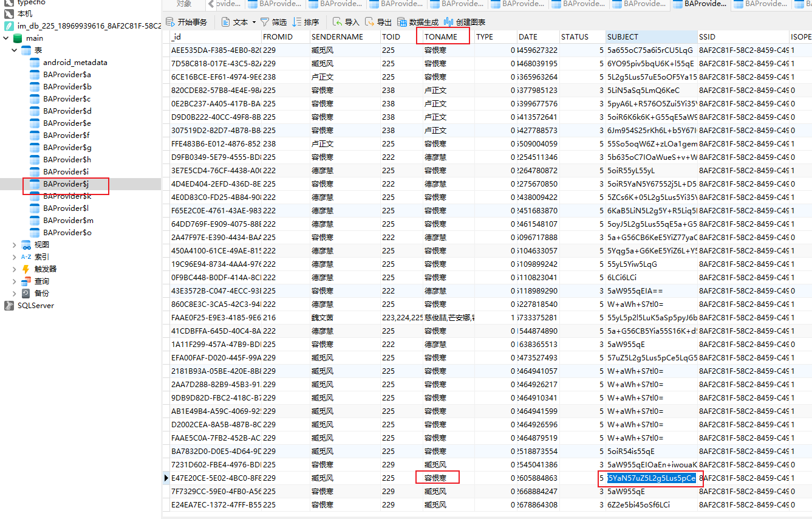
Task: Select the BAProvider$k table
Action: pyautogui.click(x=67, y=196)
